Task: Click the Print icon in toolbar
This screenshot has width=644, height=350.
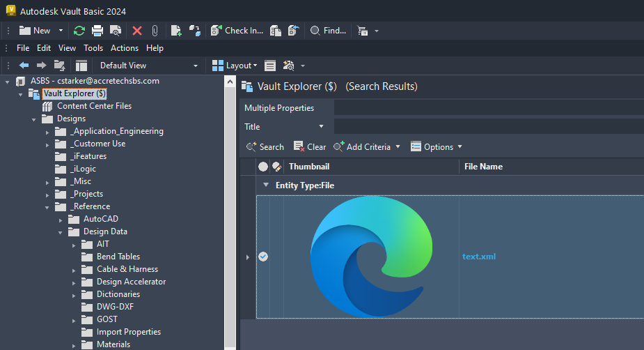Action: tap(97, 31)
